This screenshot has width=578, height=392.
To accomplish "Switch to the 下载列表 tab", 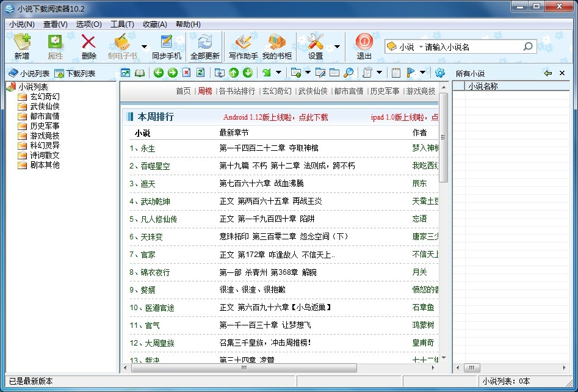I will point(75,73).
